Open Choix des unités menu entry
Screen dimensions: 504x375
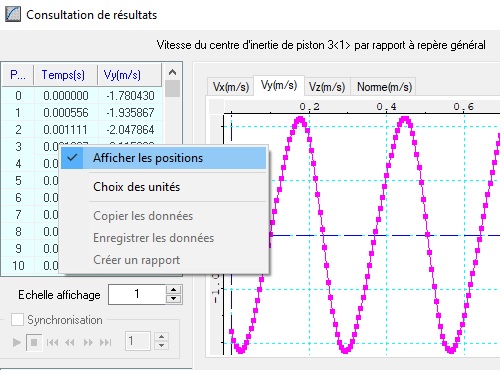164,187
